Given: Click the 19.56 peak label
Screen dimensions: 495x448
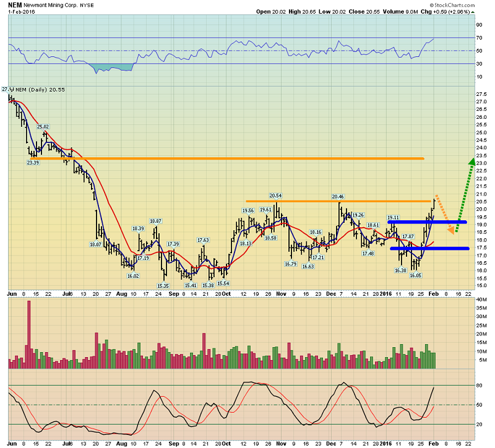Looking at the screenshot, I should pyautogui.click(x=248, y=210).
